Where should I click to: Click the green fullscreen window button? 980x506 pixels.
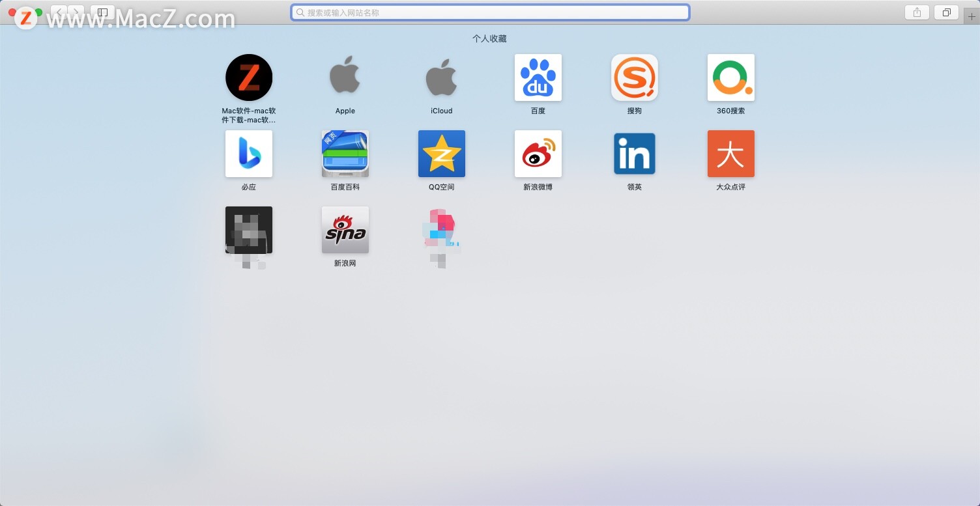pyautogui.click(x=38, y=12)
